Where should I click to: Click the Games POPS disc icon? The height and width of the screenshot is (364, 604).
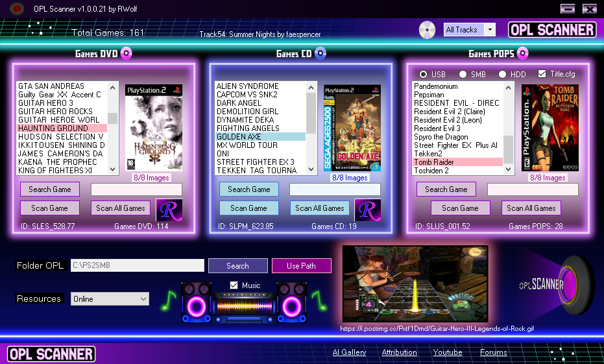[522, 53]
